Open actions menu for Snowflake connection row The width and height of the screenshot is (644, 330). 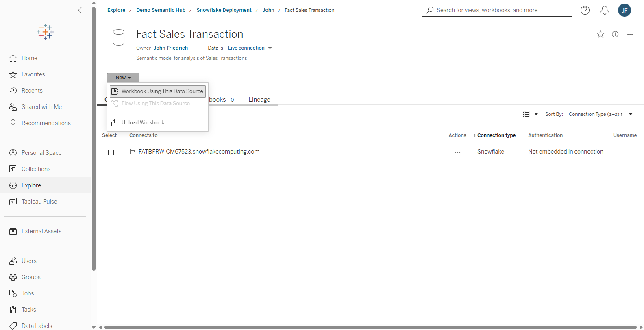tap(457, 152)
